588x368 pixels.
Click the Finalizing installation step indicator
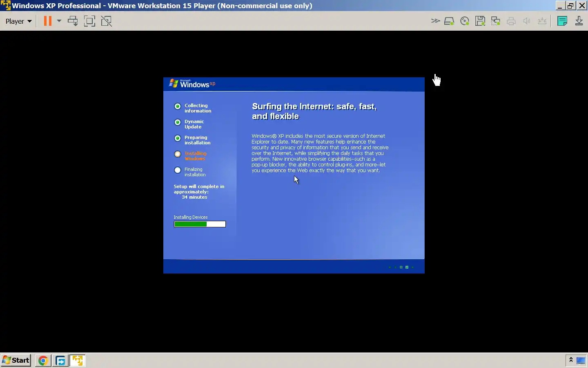point(178,170)
